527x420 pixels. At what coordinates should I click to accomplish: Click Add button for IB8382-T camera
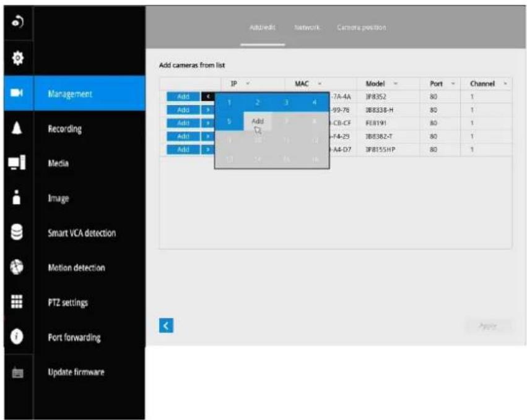pyautogui.click(x=183, y=136)
